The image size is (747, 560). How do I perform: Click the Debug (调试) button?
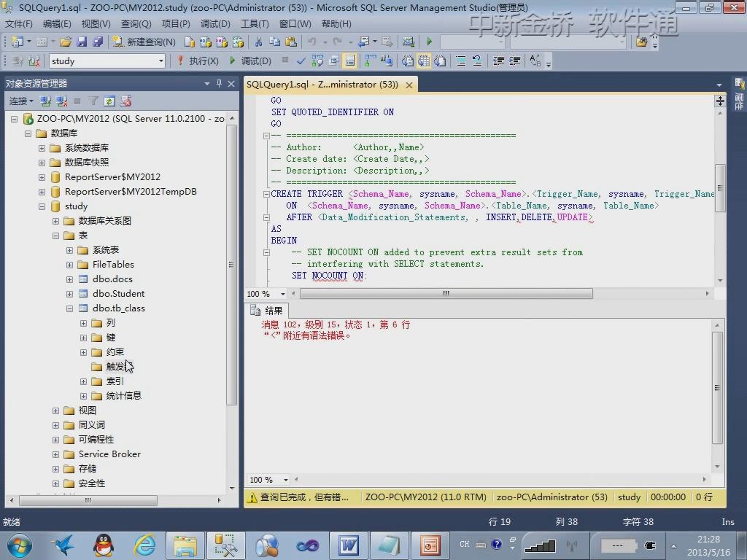[251, 61]
